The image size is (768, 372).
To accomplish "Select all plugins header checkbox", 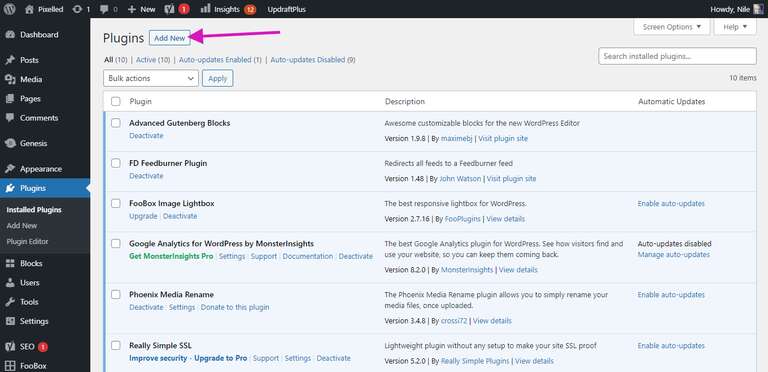I will tap(116, 101).
